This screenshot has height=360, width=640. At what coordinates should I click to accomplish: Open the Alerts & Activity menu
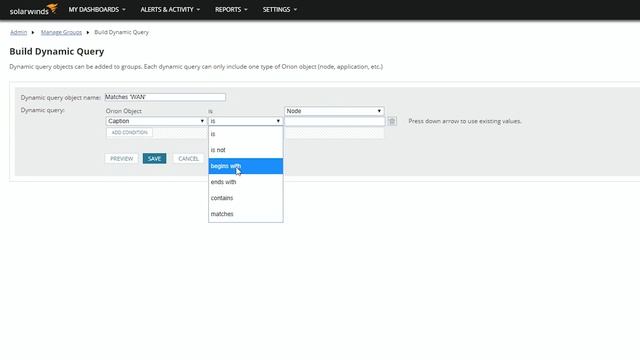click(x=170, y=9)
